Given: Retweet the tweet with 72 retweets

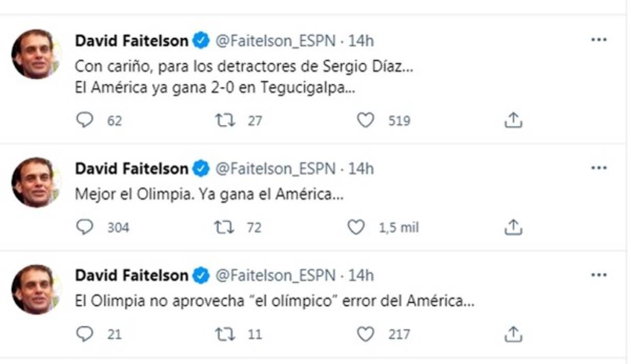Looking at the screenshot, I should coord(225,227).
